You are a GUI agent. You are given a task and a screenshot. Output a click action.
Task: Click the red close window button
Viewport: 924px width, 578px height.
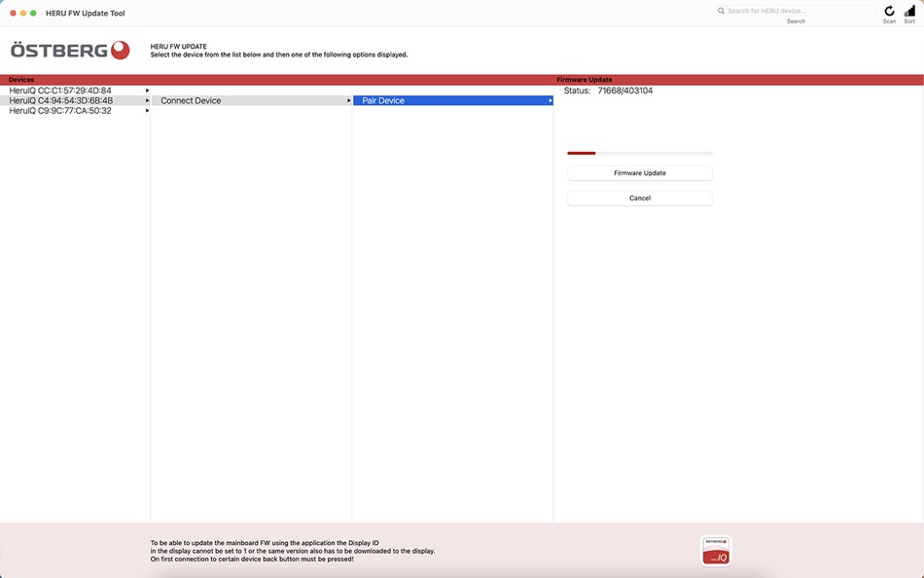click(13, 13)
